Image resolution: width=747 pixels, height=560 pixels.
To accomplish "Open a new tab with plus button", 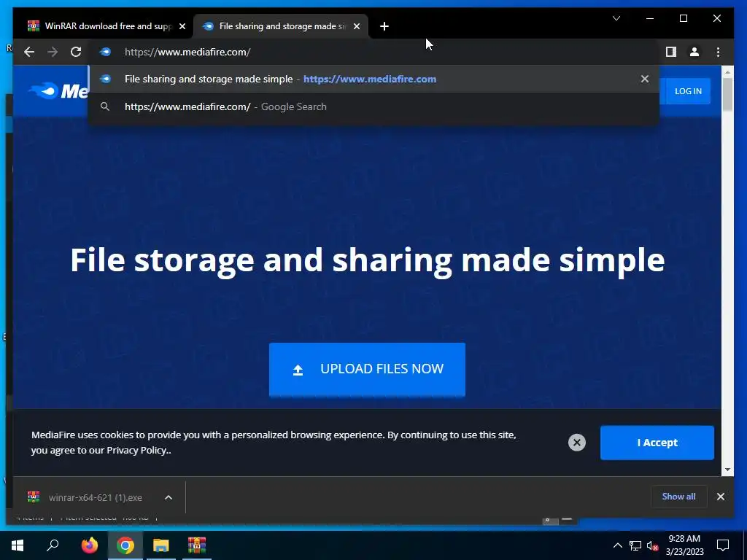I will [x=384, y=26].
